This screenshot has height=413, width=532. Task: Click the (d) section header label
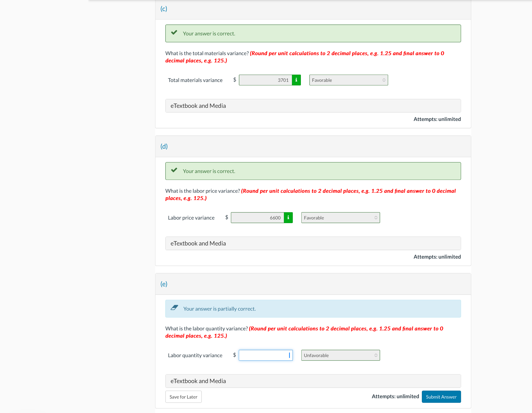click(164, 146)
